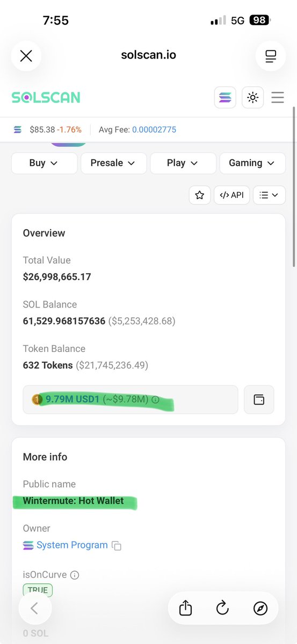The height and width of the screenshot is (644, 297).
Task: Reload the page with refresh icon
Action: (222, 608)
